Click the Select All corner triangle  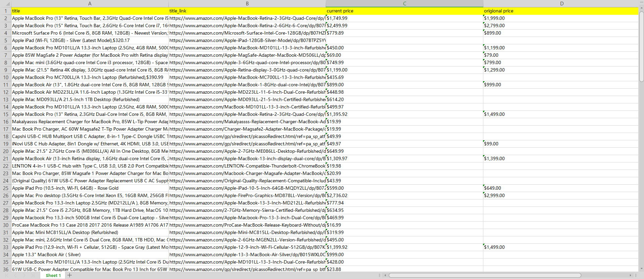pyautogui.click(x=5, y=4)
